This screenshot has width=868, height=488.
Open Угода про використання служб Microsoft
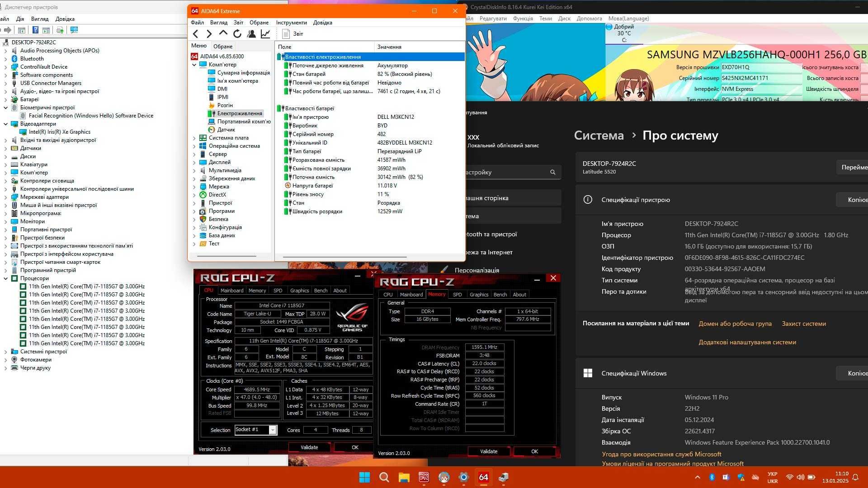tap(661, 454)
